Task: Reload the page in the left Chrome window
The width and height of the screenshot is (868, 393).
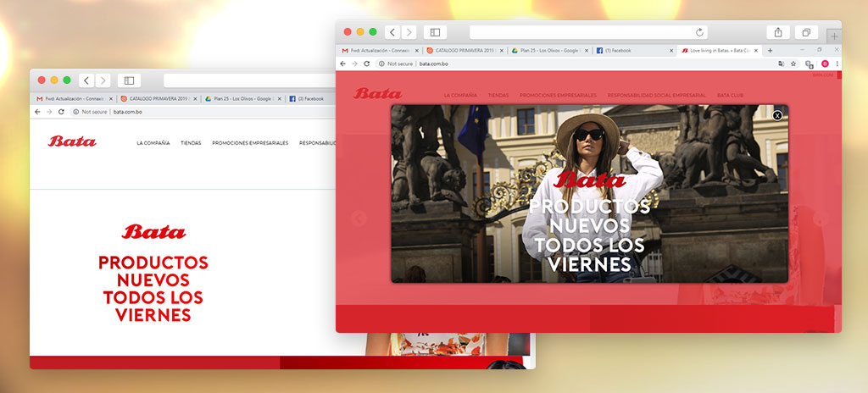Action: pyautogui.click(x=61, y=112)
